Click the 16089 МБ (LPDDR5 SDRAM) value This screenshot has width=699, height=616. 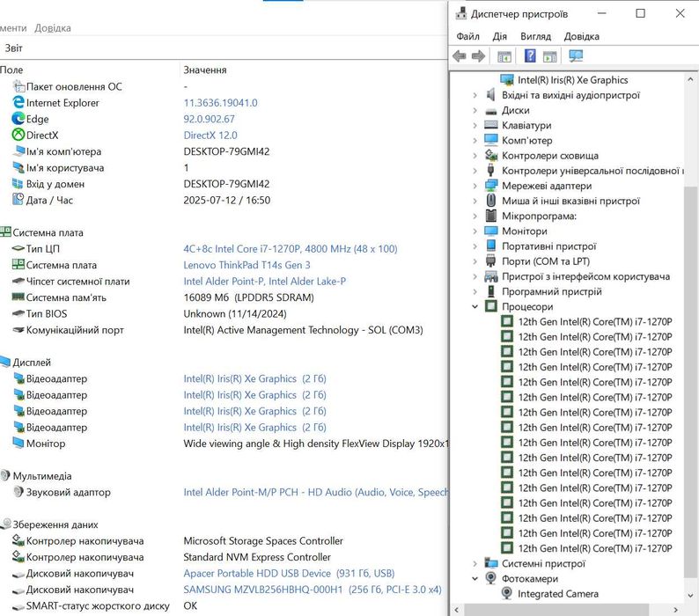pyautogui.click(x=248, y=297)
